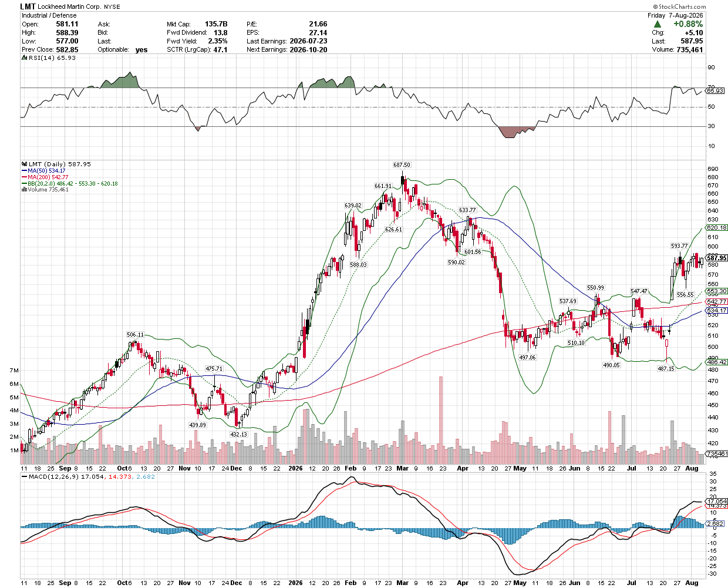Click the 534.17 MA(50) axis tag
The height and width of the screenshot is (588, 728).
(x=717, y=311)
